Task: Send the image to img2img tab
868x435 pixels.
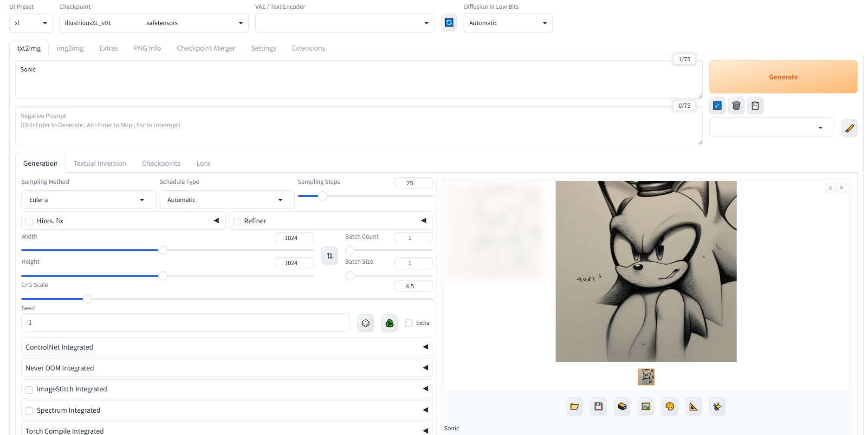Action: point(646,407)
